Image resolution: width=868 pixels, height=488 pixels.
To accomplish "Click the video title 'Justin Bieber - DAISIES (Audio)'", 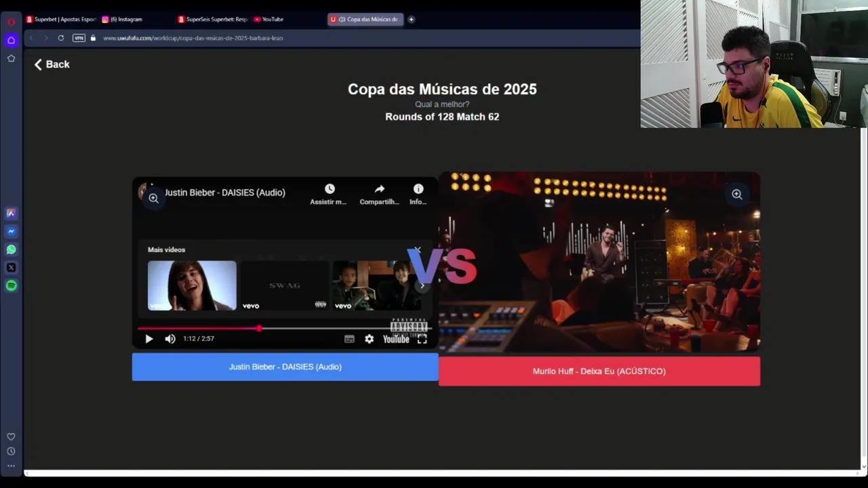I will tap(224, 192).
